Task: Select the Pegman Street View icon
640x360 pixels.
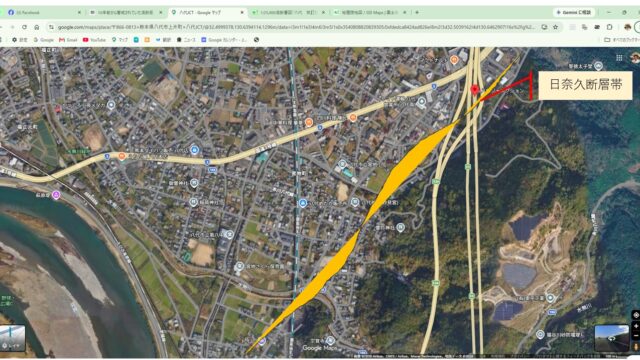Action: [636, 347]
